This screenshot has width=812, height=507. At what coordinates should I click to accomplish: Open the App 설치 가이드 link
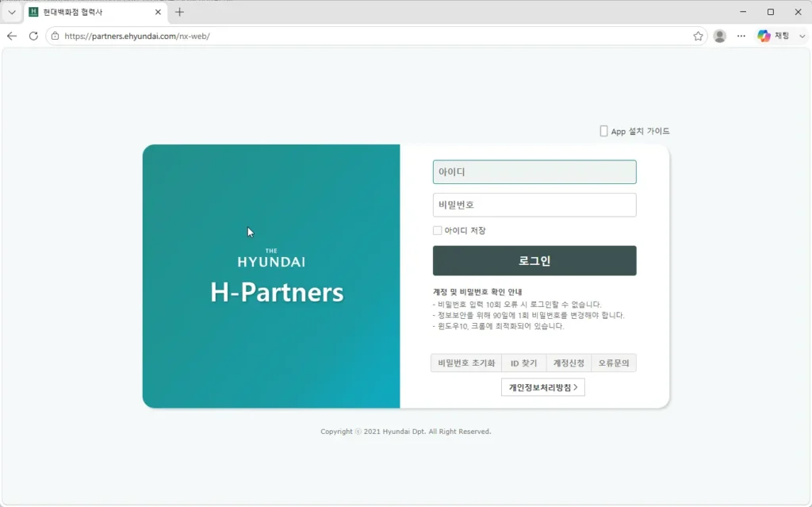[x=635, y=131]
